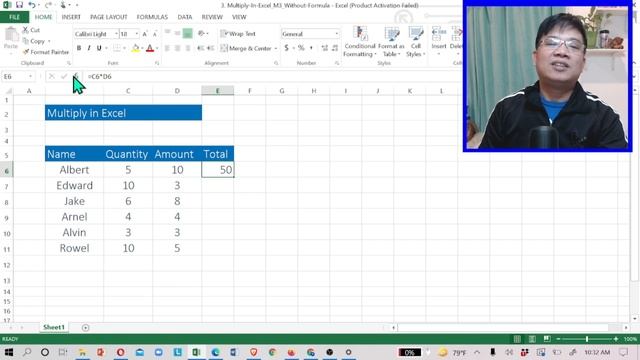
Task: Change text orientation
Action: [x=201, y=33]
